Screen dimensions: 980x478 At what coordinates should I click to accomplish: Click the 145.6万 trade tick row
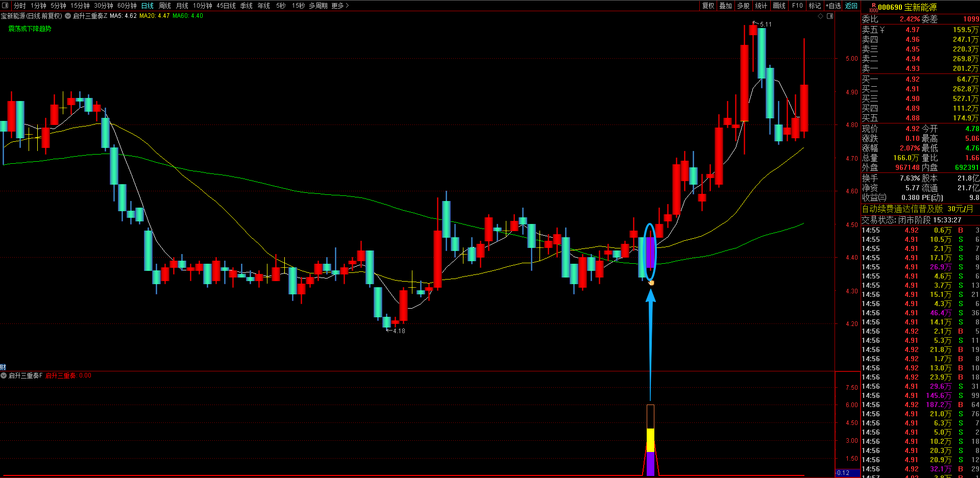pyautogui.click(x=920, y=396)
